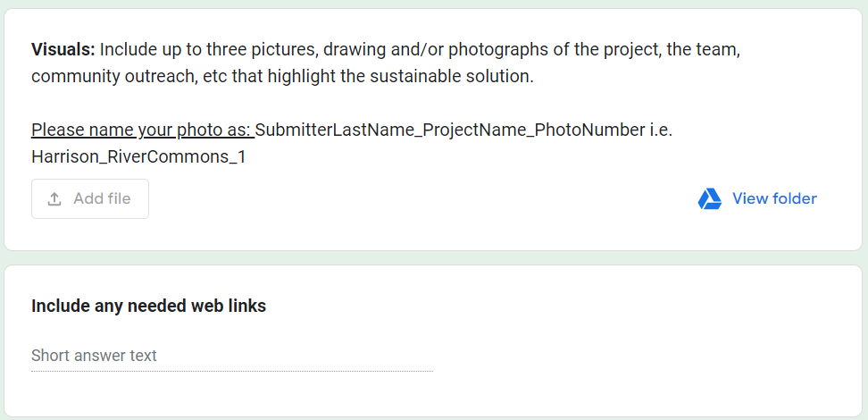Click the underlined 'Please name your photo as:' text
The height and width of the screenshot is (420, 868).
142,130
